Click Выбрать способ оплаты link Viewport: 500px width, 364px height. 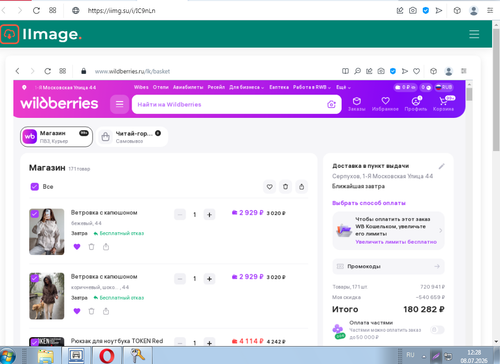click(x=369, y=203)
